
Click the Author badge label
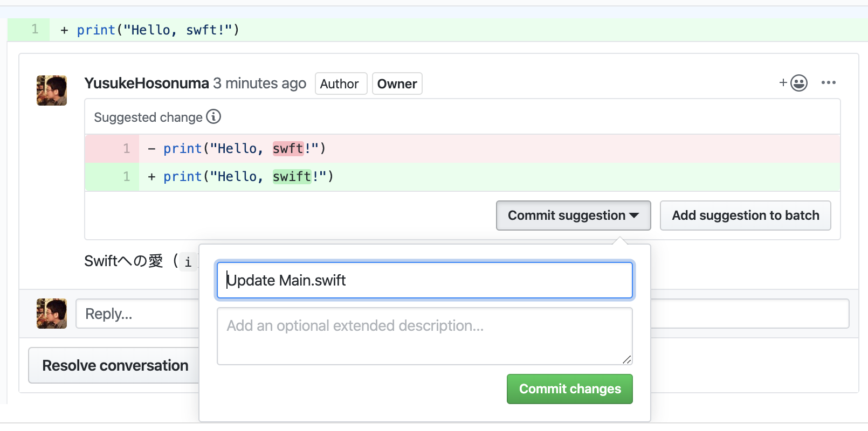click(x=340, y=84)
